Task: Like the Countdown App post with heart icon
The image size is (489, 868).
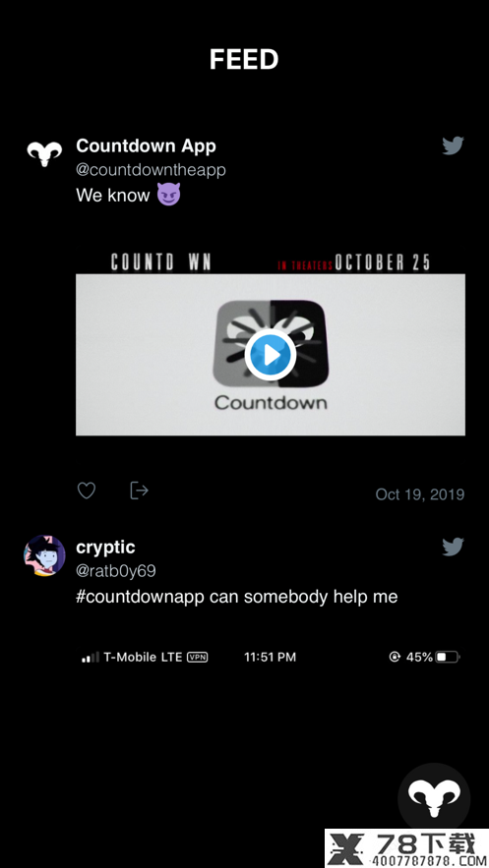Action: pos(87,491)
